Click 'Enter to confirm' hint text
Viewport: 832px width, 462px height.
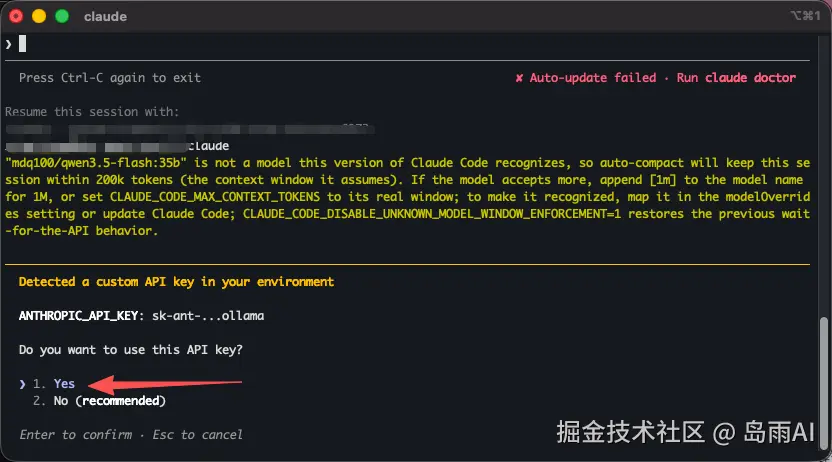click(76, 434)
